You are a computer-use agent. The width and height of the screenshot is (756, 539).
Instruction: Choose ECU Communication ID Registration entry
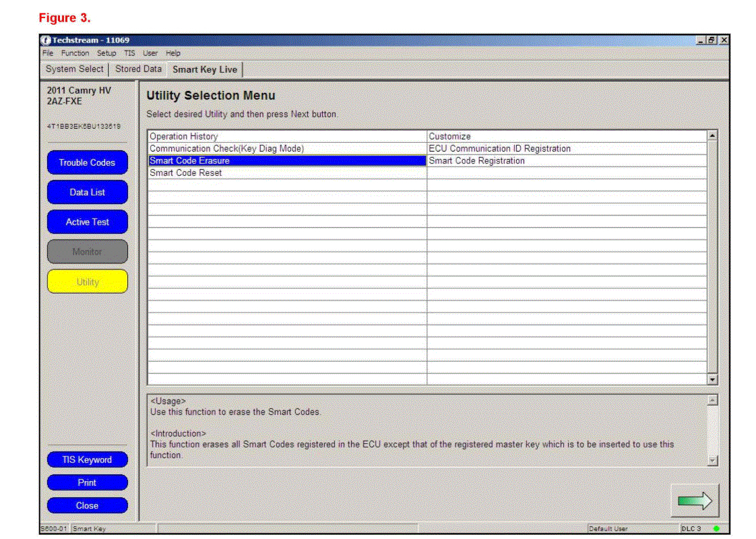(x=499, y=149)
